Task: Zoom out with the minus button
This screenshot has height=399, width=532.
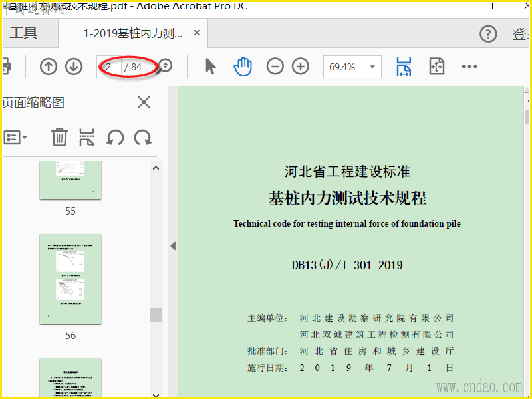Action: tap(275, 66)
